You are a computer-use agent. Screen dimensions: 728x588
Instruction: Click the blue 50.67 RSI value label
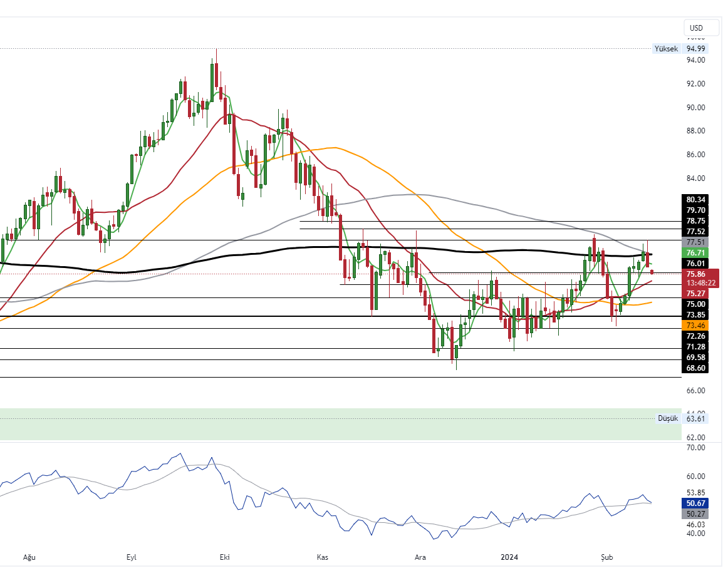coord(696,503)
